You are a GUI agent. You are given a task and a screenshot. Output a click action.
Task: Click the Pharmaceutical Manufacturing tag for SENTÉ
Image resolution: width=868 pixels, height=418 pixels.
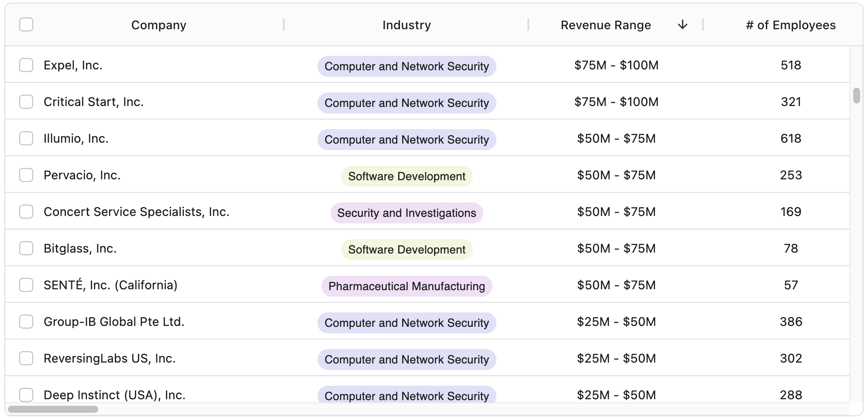point(406,287)
